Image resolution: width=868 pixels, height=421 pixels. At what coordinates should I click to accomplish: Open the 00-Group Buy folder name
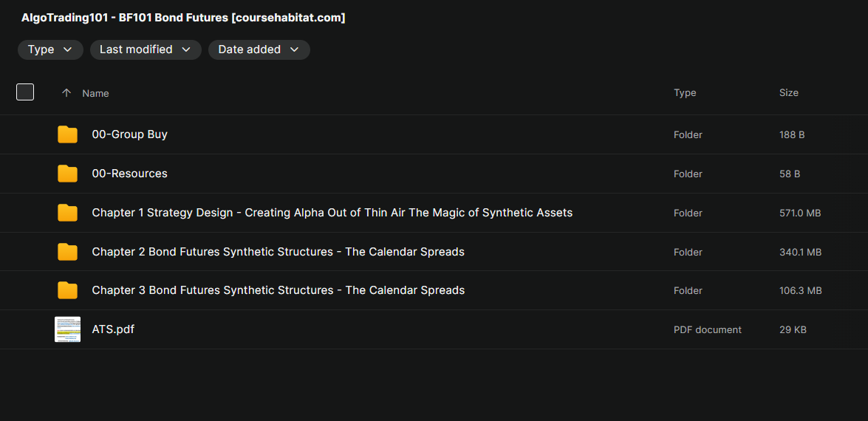point(129,134)
